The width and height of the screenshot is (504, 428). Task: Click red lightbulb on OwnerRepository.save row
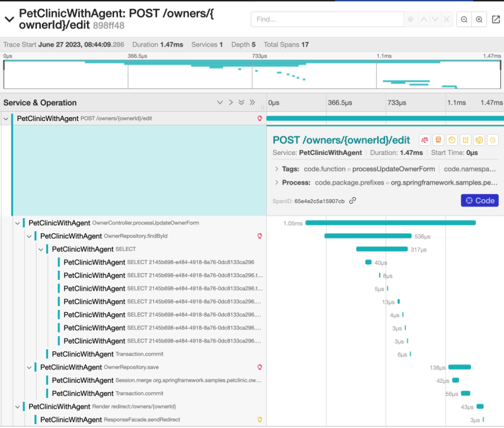coord(260,367)
